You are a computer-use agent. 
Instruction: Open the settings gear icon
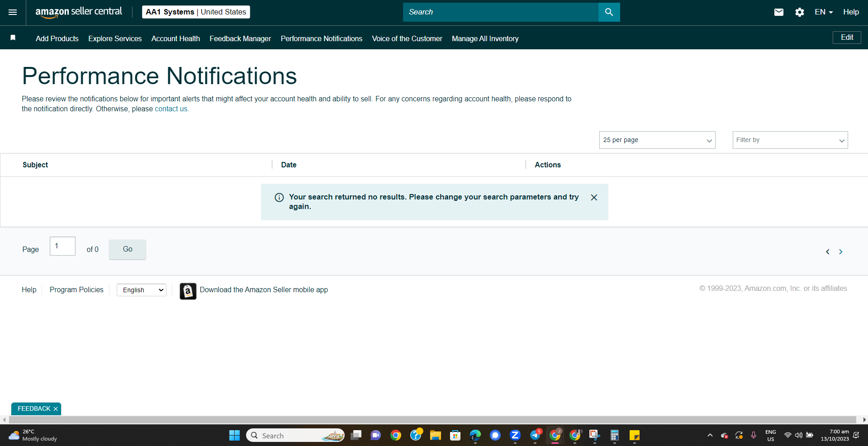point(800,12)
